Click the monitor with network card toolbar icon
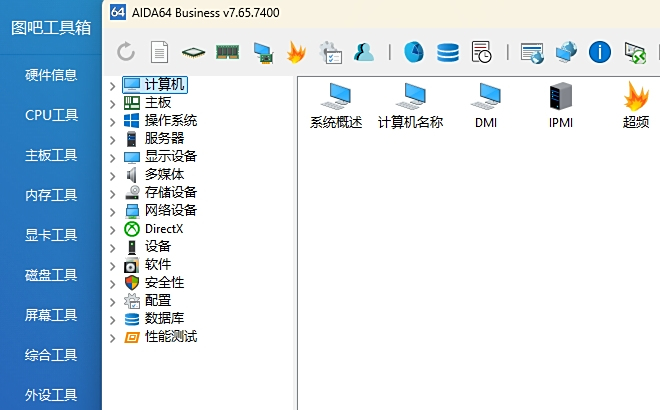660x410 pixels. click(x=263, y=53)
